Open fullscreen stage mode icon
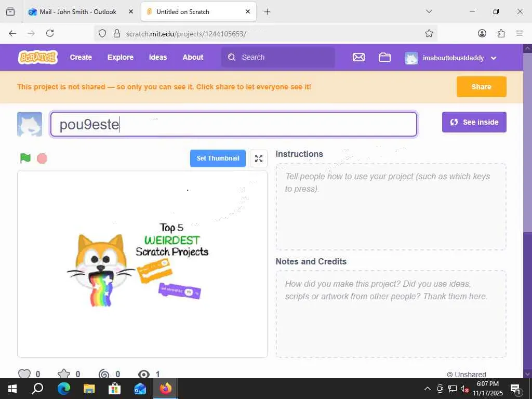This screenshot has width=532, height=399. (259, 158)
